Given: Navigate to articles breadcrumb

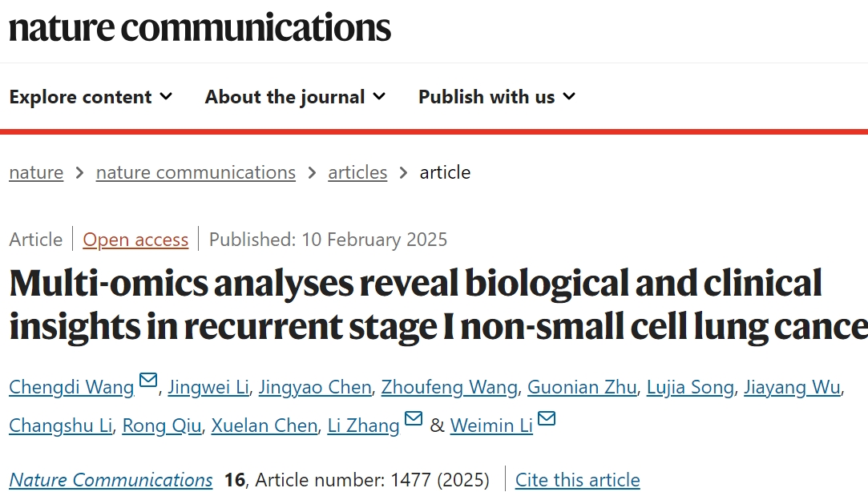Looking at the screenshot, I should (x=357, y=172).
